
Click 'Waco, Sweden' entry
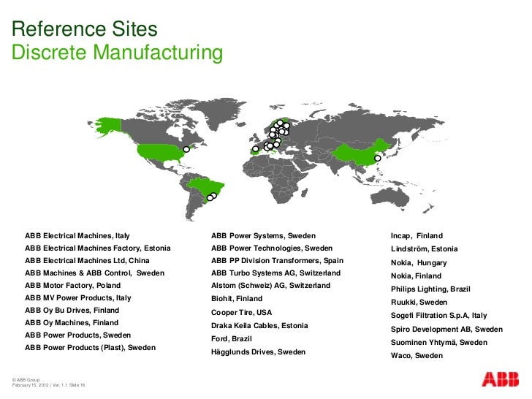point(417,356)
